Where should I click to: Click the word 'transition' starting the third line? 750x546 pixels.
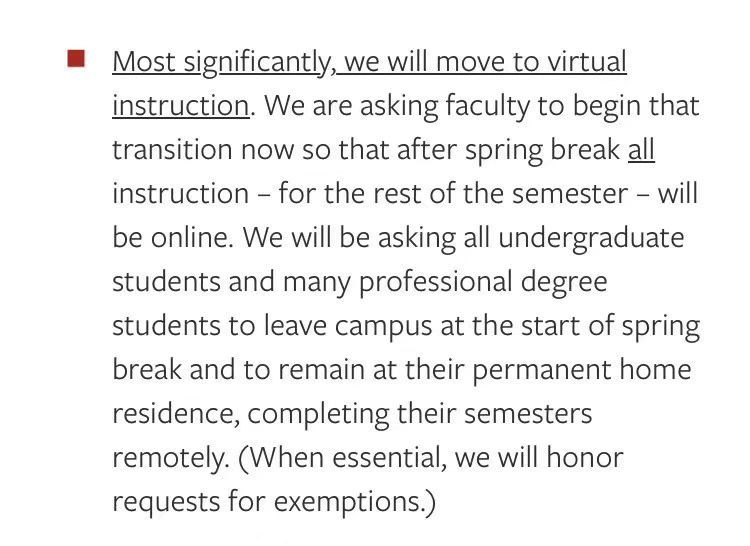click(x=173, y=150)
